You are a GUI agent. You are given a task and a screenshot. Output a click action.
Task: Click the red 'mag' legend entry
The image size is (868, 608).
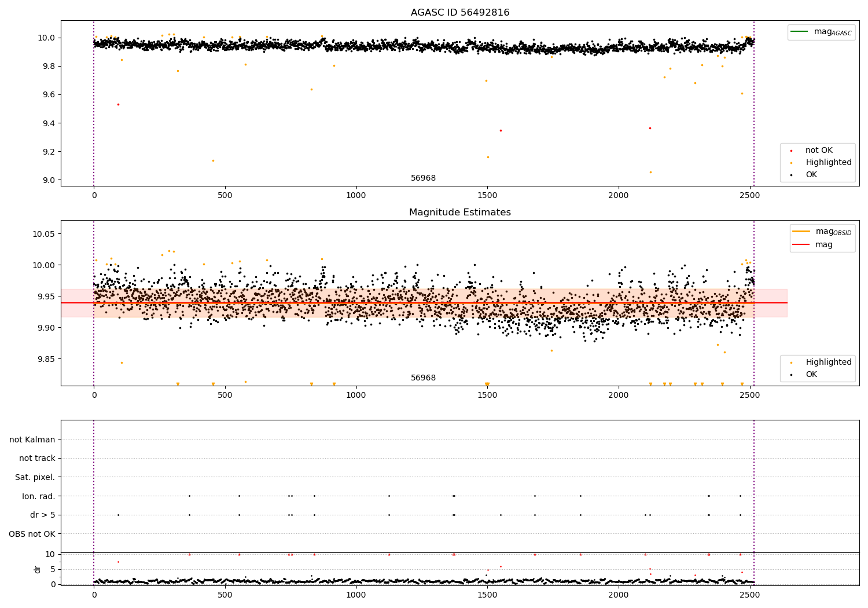click(813, 245)
